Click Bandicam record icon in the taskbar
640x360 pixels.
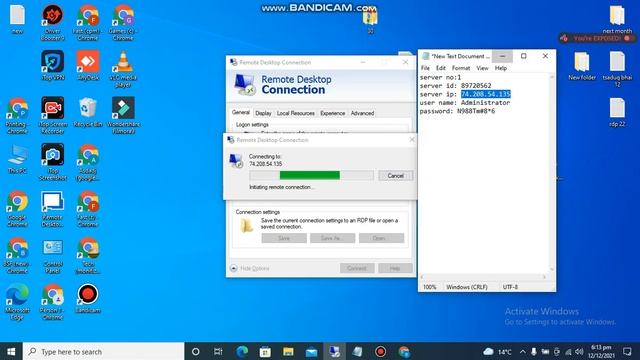(x=380, y=351)
